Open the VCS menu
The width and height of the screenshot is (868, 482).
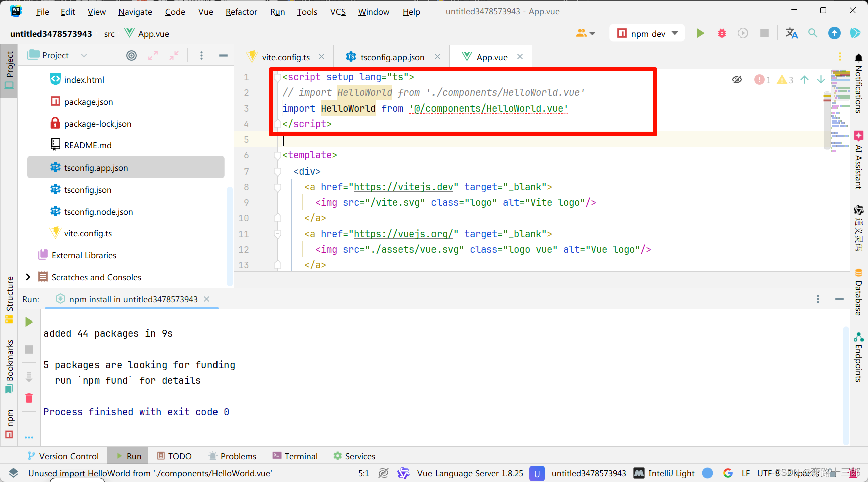pos(338,12)
